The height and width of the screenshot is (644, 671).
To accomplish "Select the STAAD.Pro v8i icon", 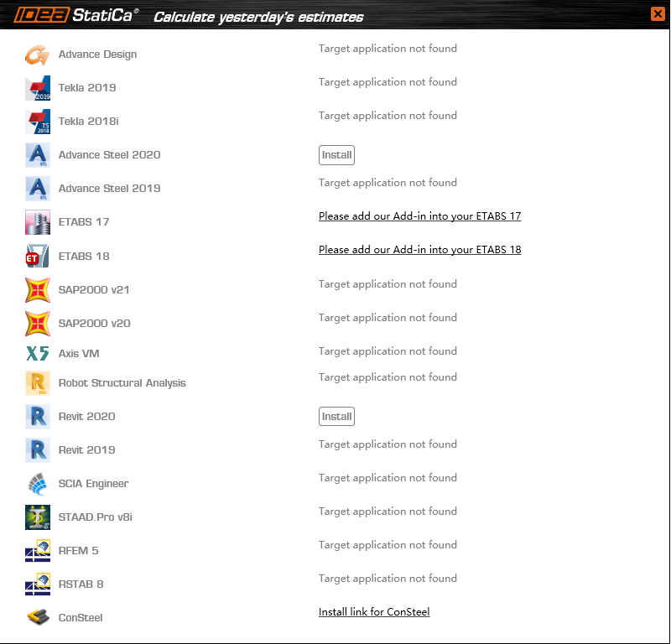I will 38,517.
